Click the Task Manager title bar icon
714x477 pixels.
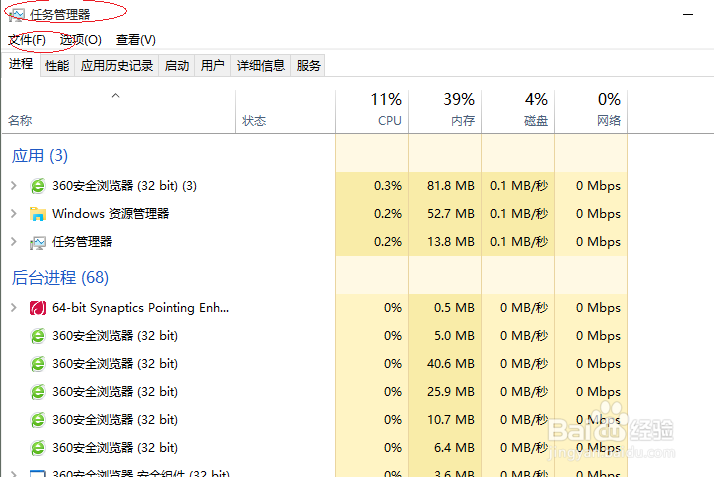pos(16,15)
